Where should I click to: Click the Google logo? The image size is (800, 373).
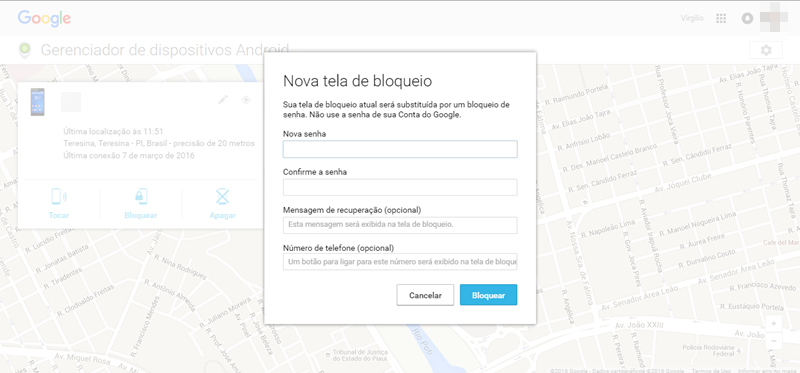coord(44,19)
